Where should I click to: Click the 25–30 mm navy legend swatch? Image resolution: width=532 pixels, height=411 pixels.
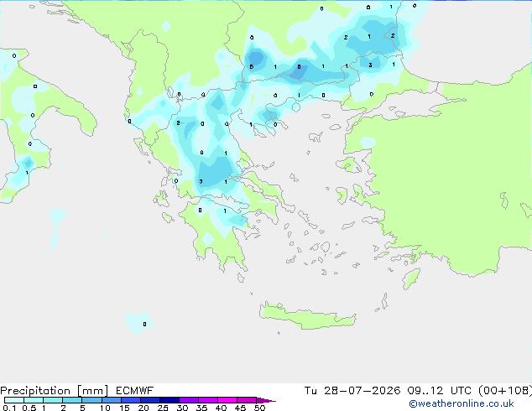[x=169, y=400]
